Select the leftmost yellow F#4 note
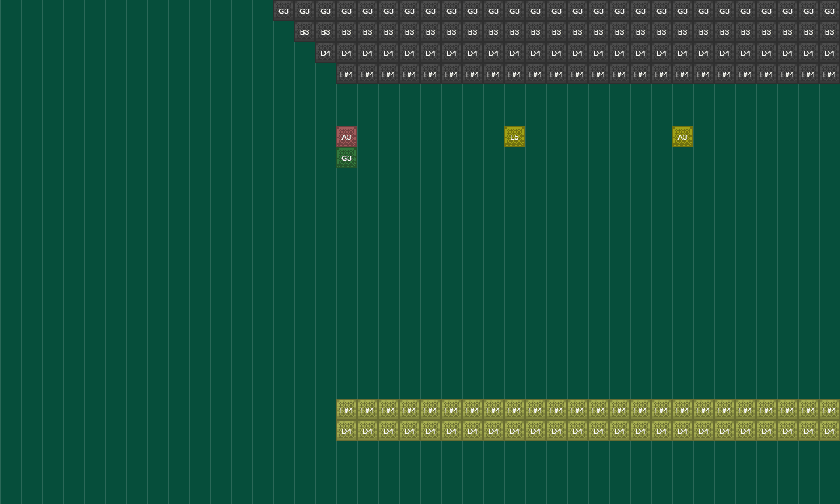This screenshot has width=840, height=504. pyautogui.click(x=346, y=409)
